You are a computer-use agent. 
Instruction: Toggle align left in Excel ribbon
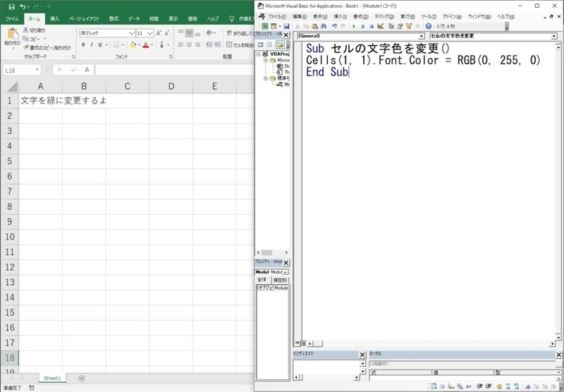[181, 44]
